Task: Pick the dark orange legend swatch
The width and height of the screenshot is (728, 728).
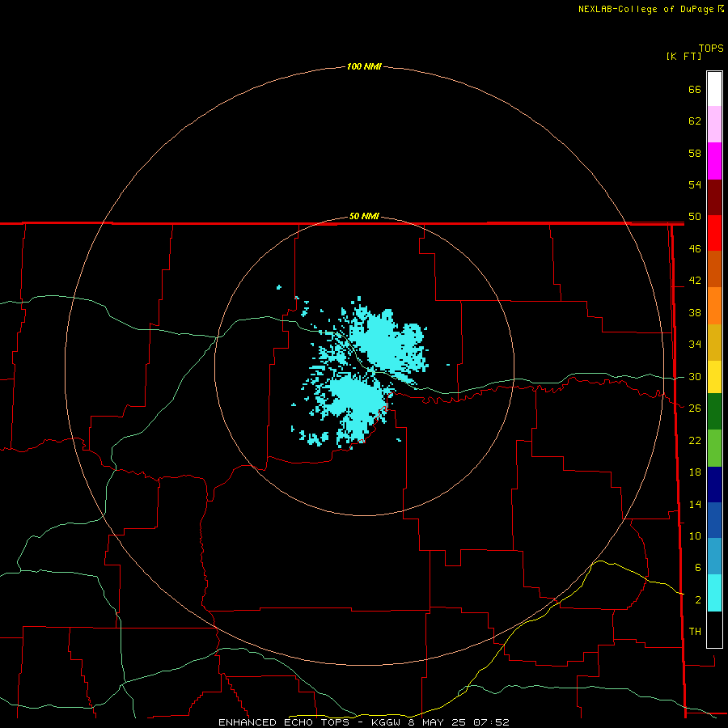Action: pyautogui.click(x=714, y=269)
